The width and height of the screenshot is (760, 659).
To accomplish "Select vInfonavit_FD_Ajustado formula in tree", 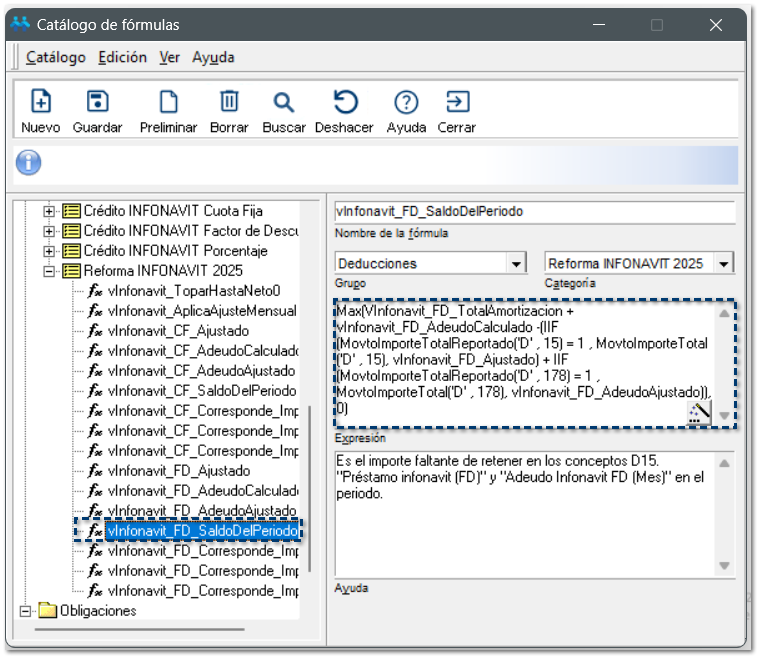I will [178, 471].
